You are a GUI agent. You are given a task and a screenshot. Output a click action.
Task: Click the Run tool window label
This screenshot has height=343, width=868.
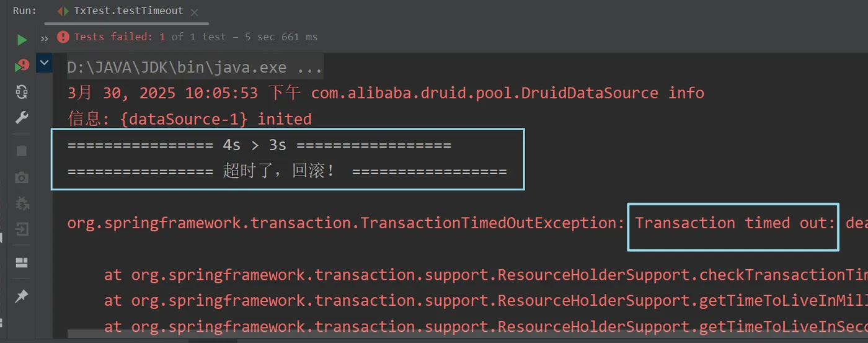[x=25, y=11]
